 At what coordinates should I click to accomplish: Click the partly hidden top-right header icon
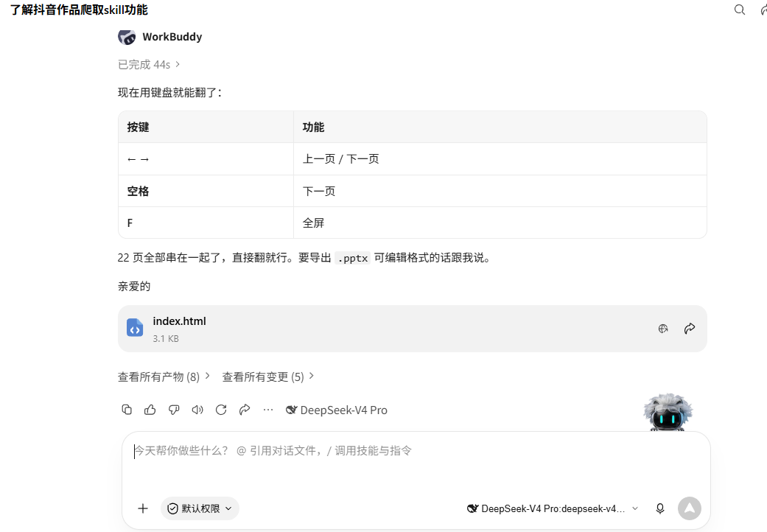pyautogui.click(x=763, y=10)
